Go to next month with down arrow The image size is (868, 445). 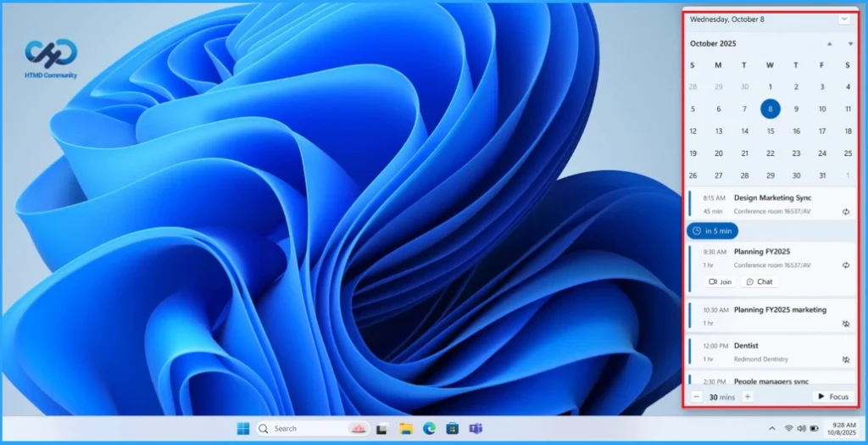coord(850,44)
